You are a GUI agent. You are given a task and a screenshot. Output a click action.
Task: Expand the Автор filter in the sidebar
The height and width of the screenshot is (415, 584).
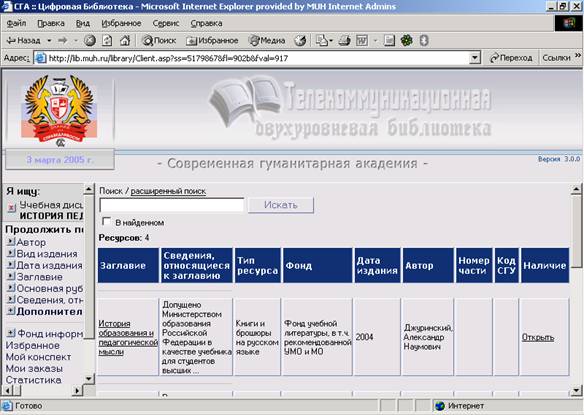pos(11,241)
